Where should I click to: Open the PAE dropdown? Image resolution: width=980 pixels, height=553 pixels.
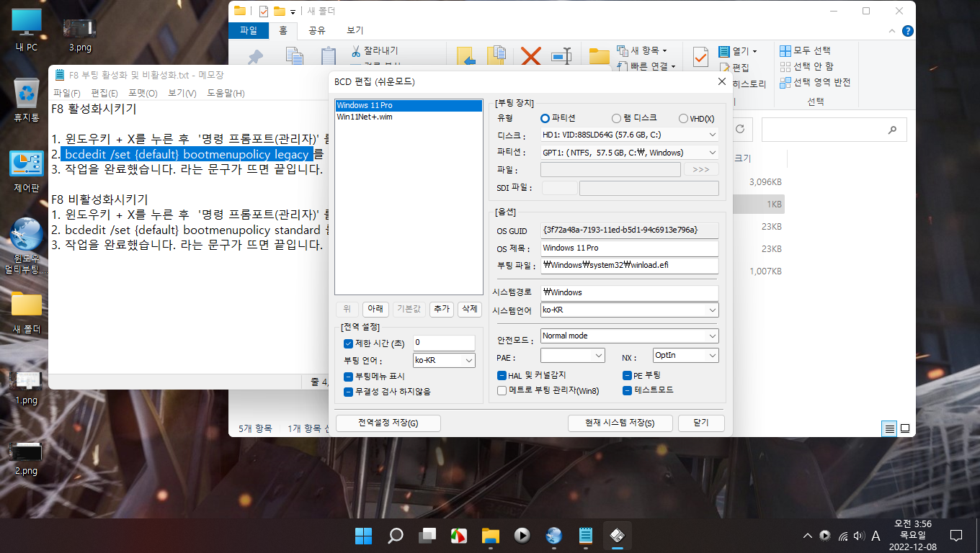pos(573,356)
